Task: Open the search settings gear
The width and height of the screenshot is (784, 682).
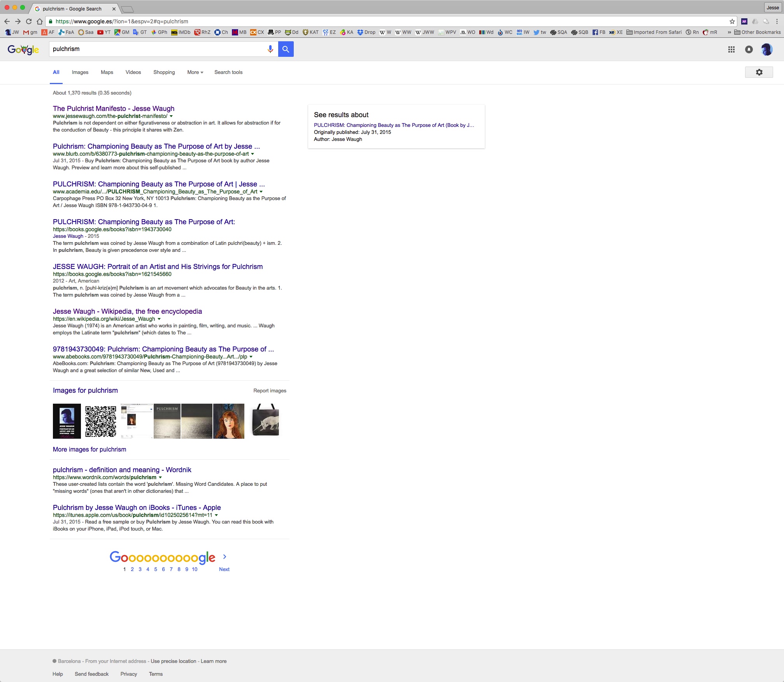Action: coord(759,72)
